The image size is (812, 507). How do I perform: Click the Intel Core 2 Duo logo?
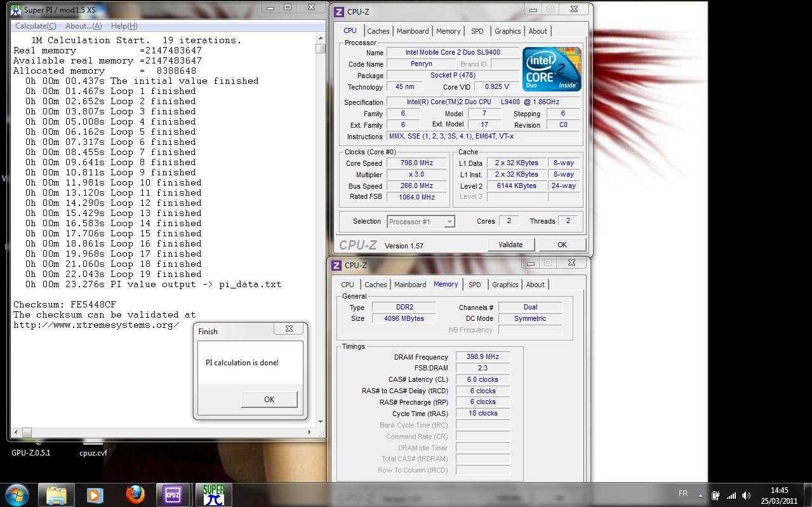tap(552, 69)
